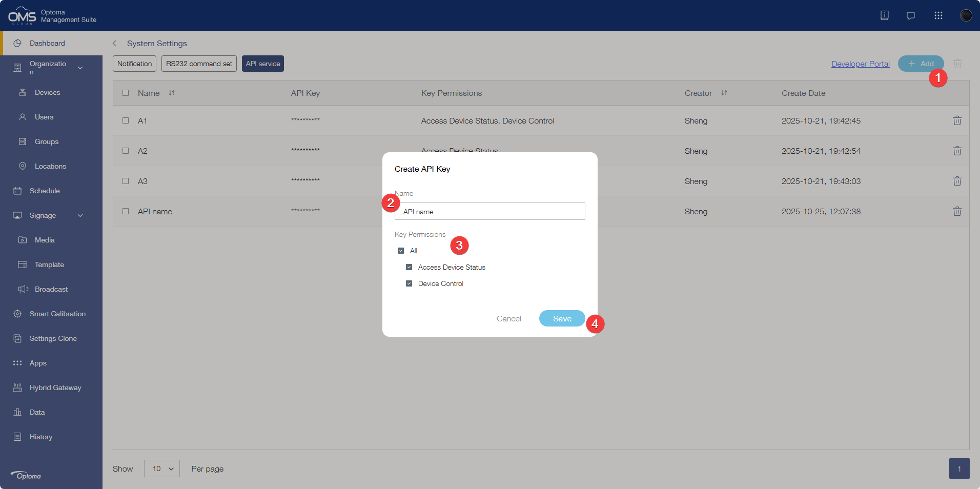Collapse the Signage sidebar section
Viewport: 980px width, 489px height.
click(x=80, y=216)
